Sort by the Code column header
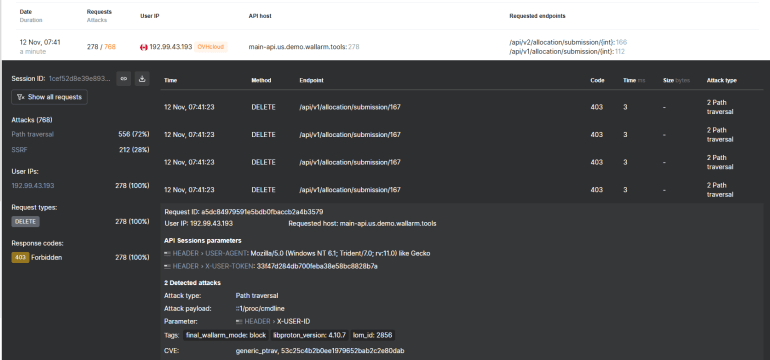 (597, 80)
